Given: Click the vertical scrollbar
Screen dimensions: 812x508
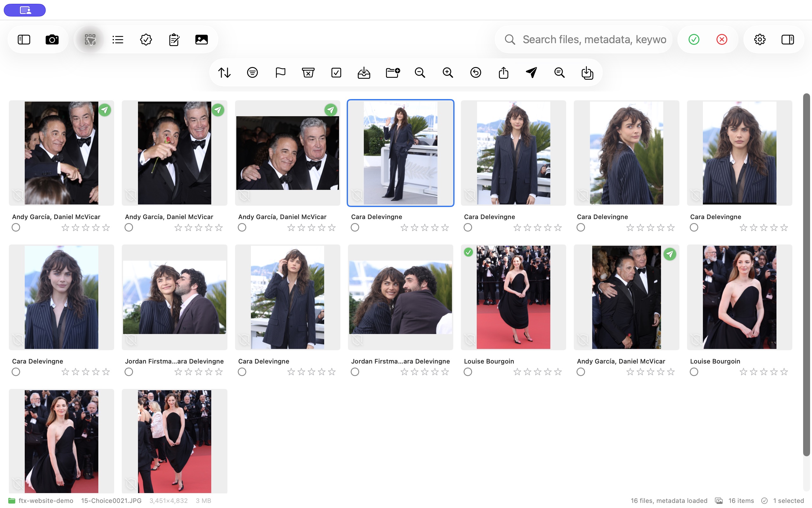Looking at the screenshot, I should pos(806,275).
